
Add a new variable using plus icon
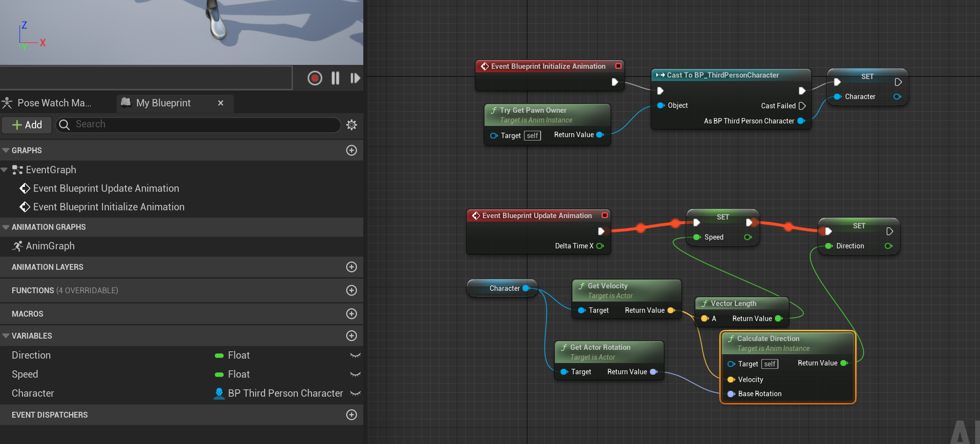pos(352,336)
